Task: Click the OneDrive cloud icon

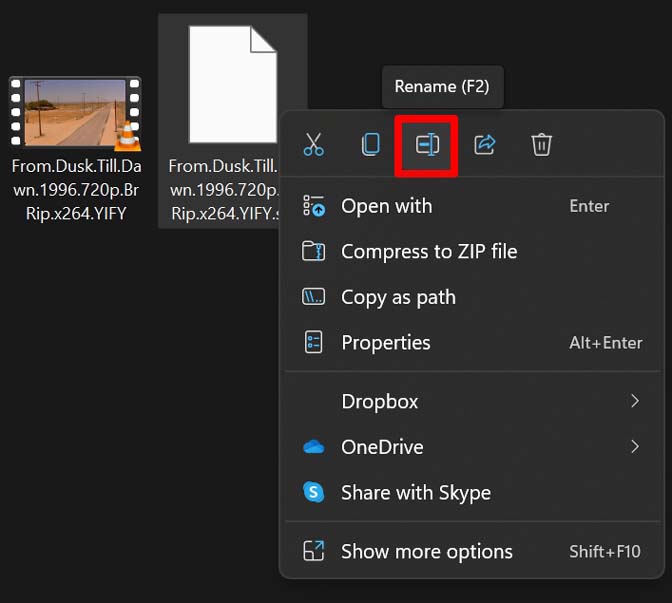Action: [x=314, y=447]
